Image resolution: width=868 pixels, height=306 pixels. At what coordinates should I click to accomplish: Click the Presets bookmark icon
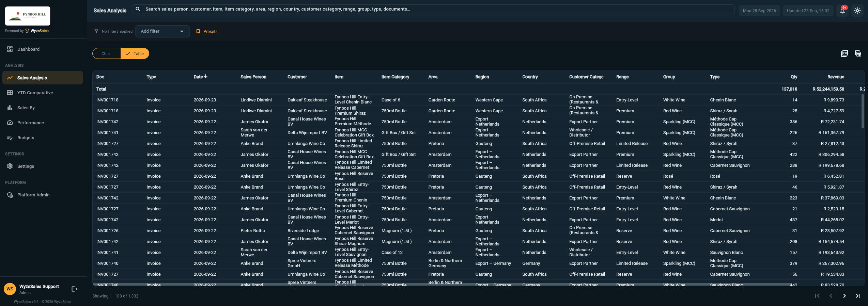tap(198, 31)
